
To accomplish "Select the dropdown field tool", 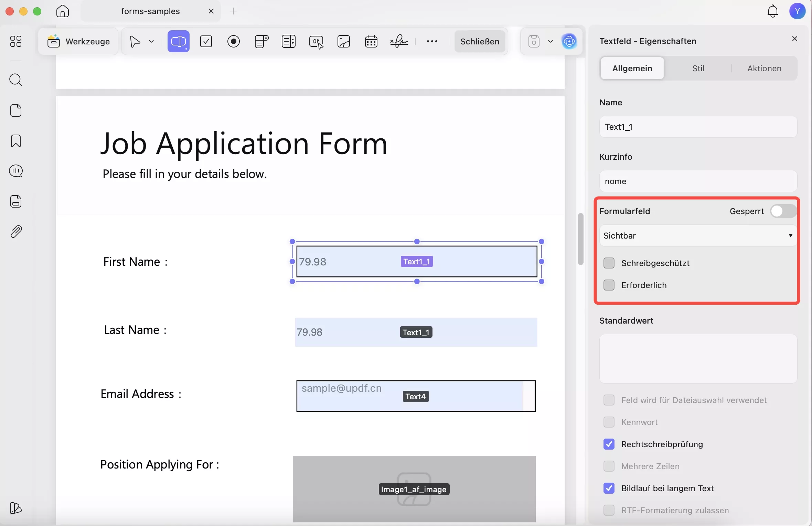I will pos(261,41).
